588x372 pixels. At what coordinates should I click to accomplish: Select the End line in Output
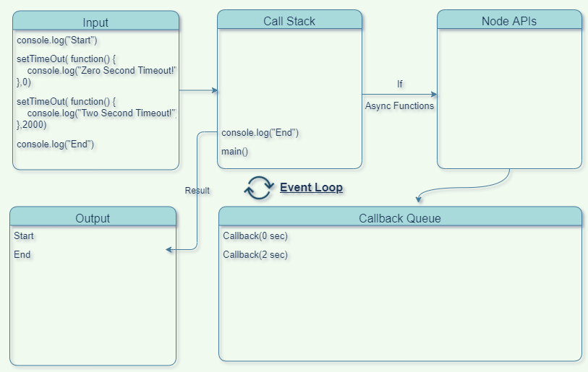[22, 255]
